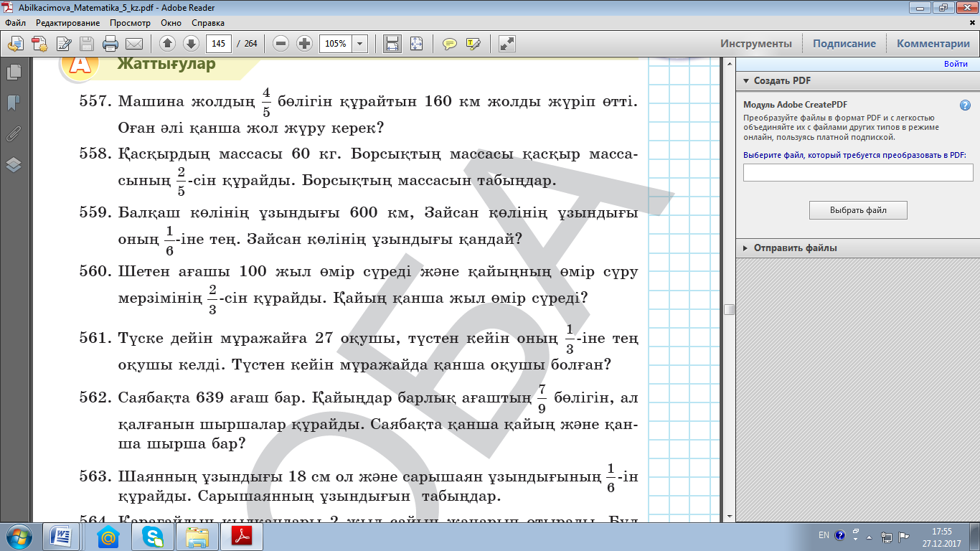Image resolution: width=980 pixels, height=551 pixels.
Task: Click the fit width scrolling mode icon
Action: click(392, 44)
